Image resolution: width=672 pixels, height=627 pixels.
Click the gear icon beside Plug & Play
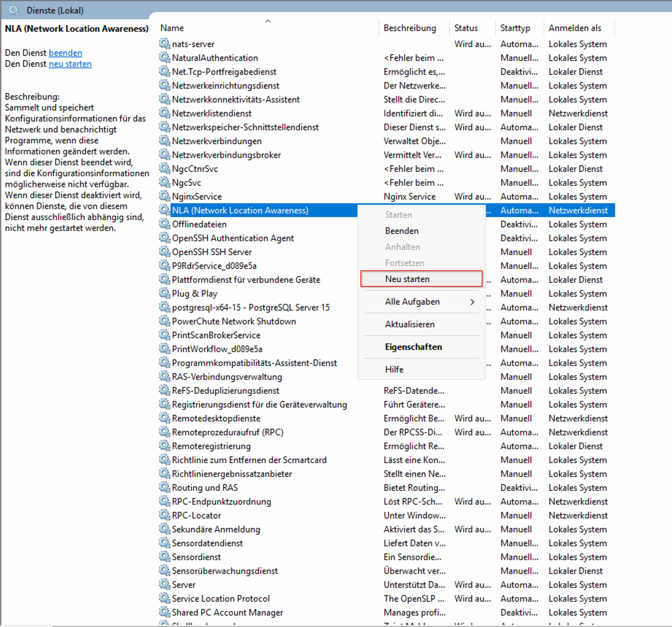(x=164, y=293)
